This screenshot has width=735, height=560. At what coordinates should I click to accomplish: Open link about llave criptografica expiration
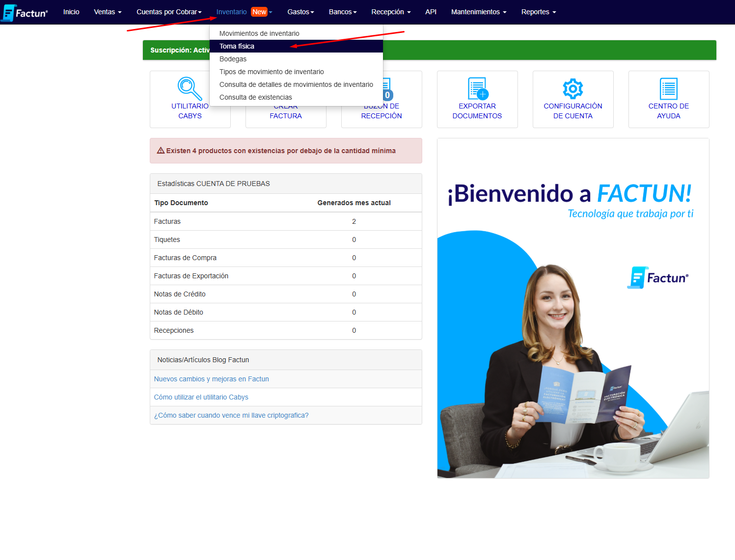pos(231,415)
